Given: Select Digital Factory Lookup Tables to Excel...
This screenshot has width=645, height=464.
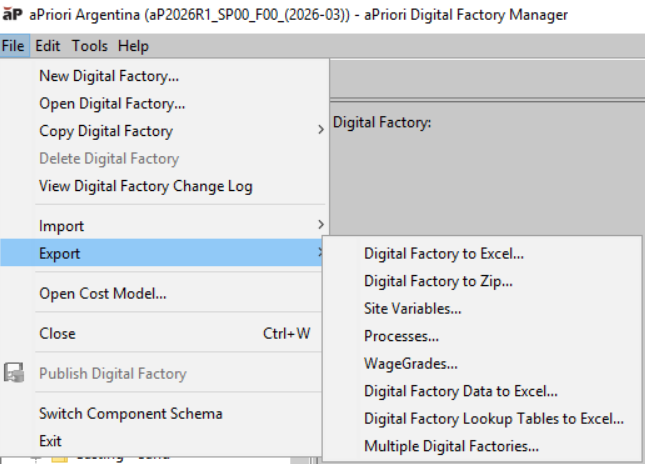Looking at the screenshot, I should (482, 419).
